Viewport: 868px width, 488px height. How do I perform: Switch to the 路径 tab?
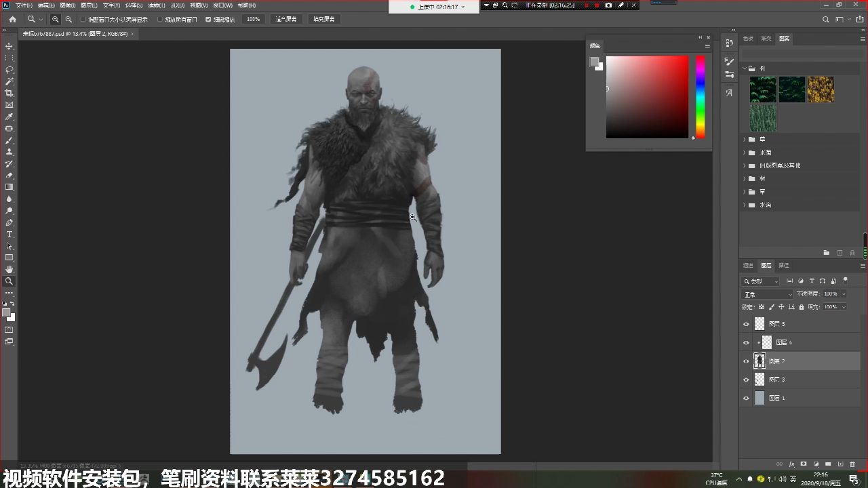coord(784,266)
